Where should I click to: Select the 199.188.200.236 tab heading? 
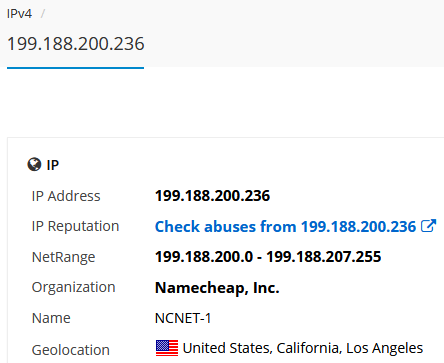click(x=76, y=44)
